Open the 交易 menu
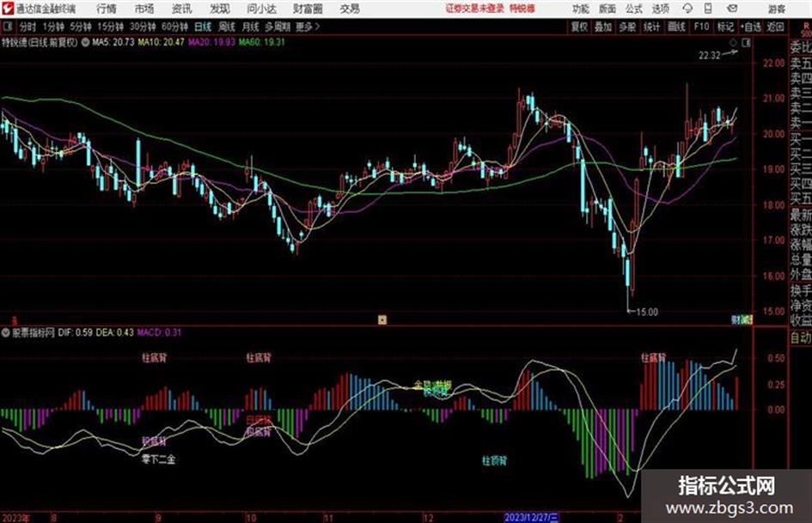Viewport: 812px width, 523px height. tap(350, 9)
